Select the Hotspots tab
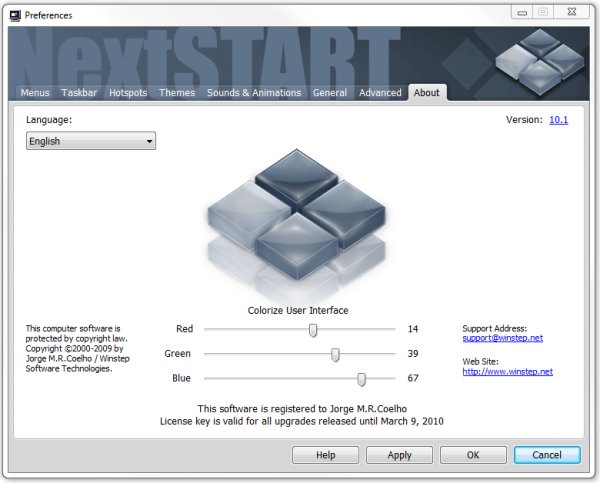Image resolution: width=600 pixels, height=483 pixels. click(129, 93)
